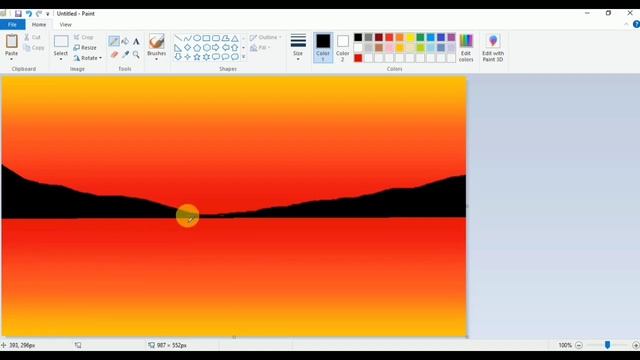Open the Size line thickness dropdown
The width and height of the screenshot is (640, 360).
coord(298,47)
